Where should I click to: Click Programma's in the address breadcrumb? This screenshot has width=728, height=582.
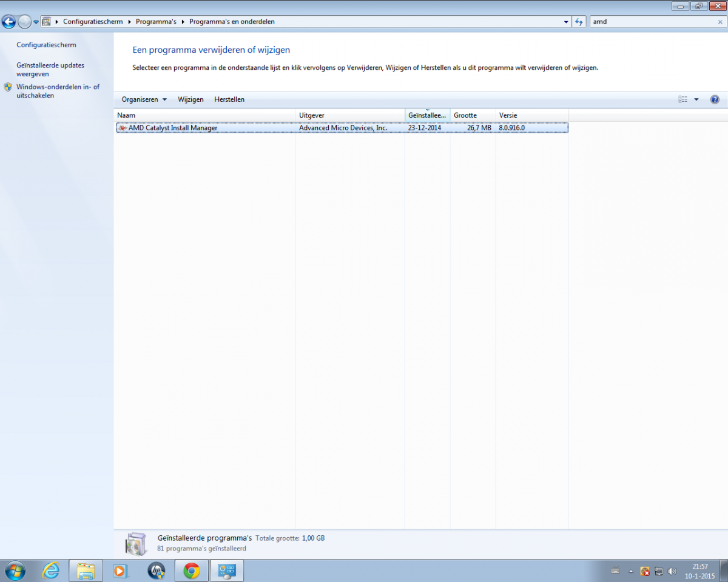click(156, 22)
